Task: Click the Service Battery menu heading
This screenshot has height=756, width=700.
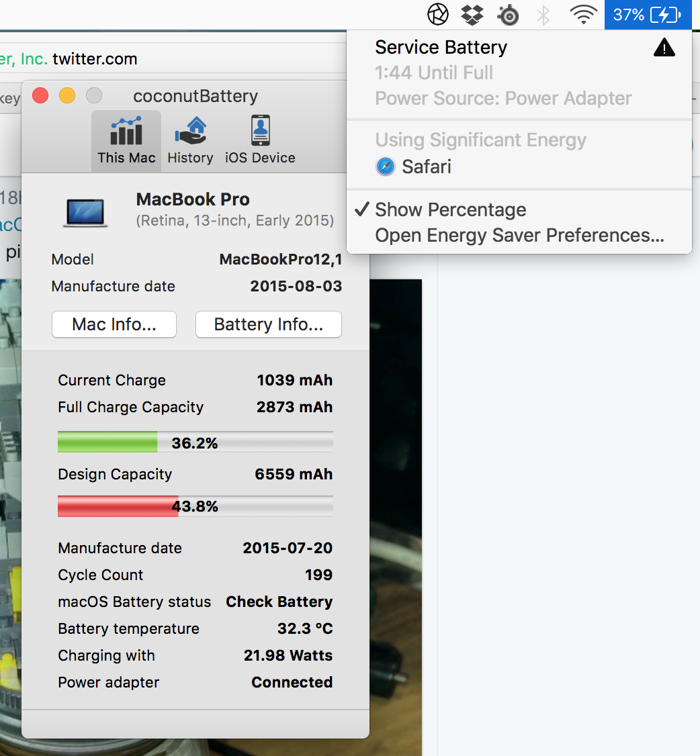Action: [441, 47]
